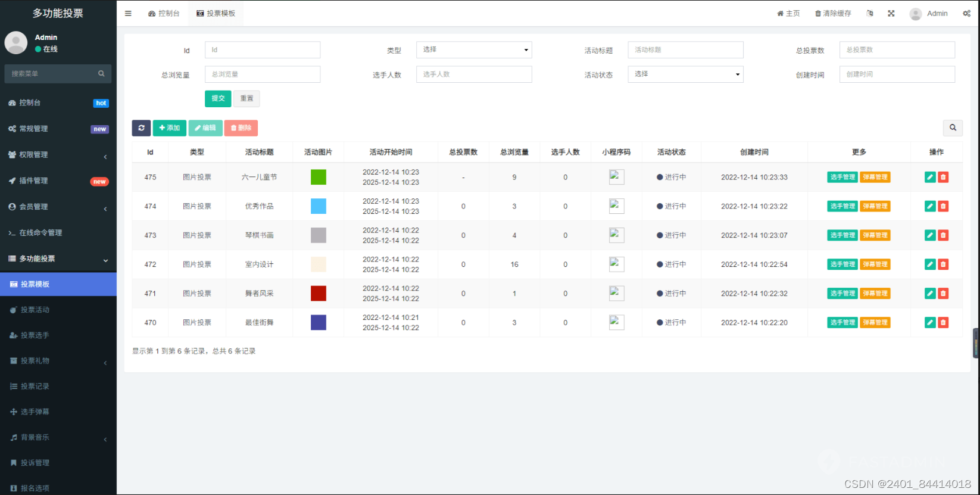Image resolution: width=980 pixels, height=495 pixels.
Task: Expand the 权限管理 sidebar menu
Action: 58,155
